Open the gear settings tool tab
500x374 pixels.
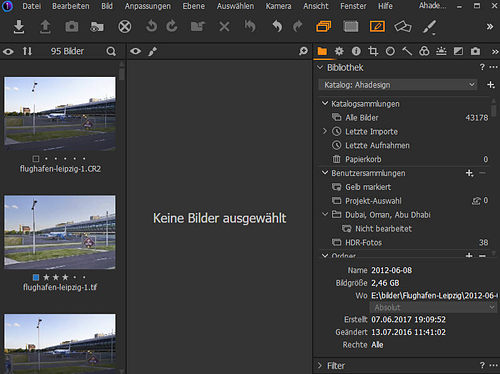coord(339,51)
